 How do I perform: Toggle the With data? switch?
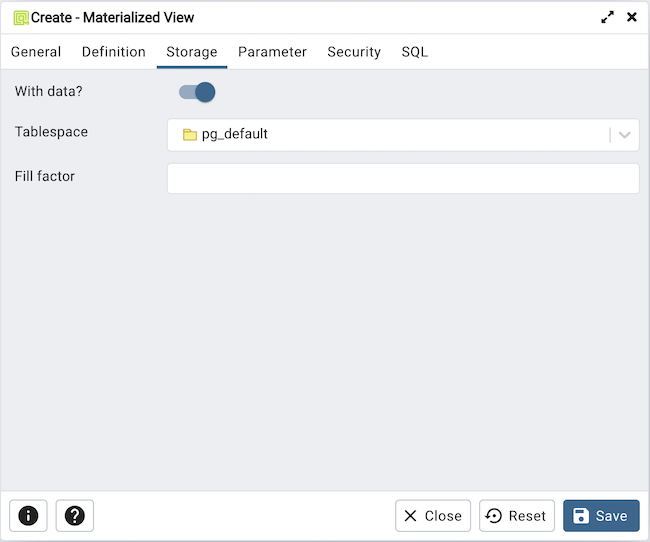click(197, 93)
